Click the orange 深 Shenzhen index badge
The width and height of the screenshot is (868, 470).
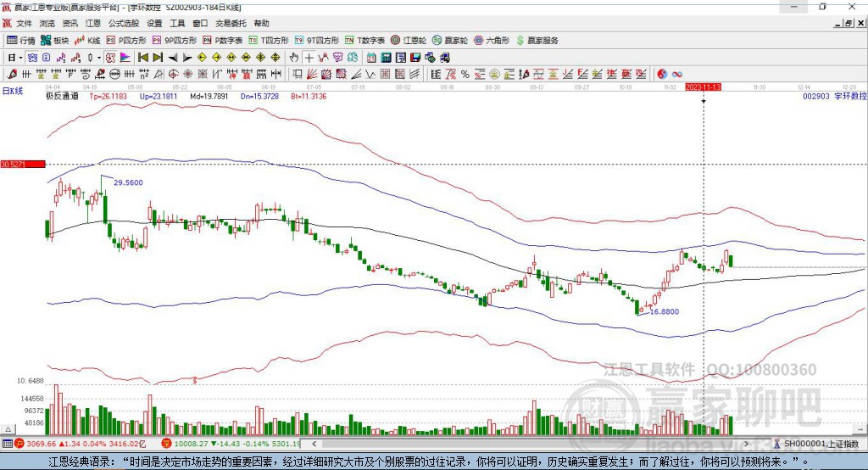tap(166, 444)
